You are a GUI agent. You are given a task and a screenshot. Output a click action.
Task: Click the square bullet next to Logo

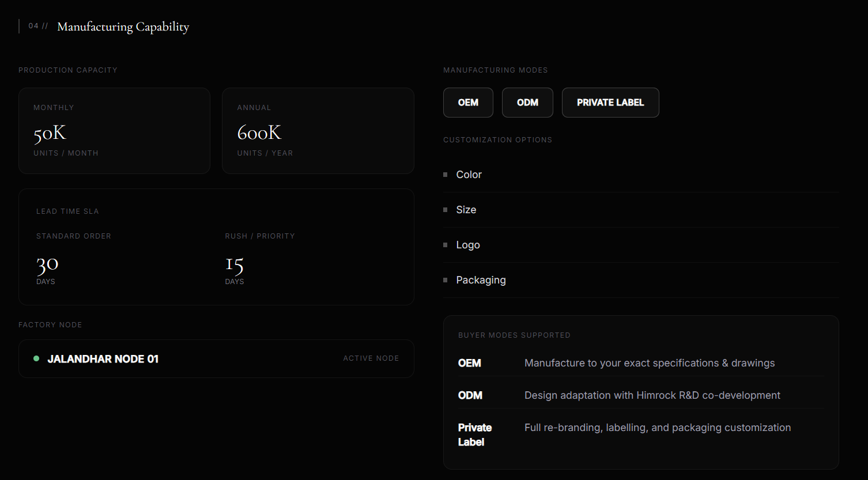(x=445, y=245)
